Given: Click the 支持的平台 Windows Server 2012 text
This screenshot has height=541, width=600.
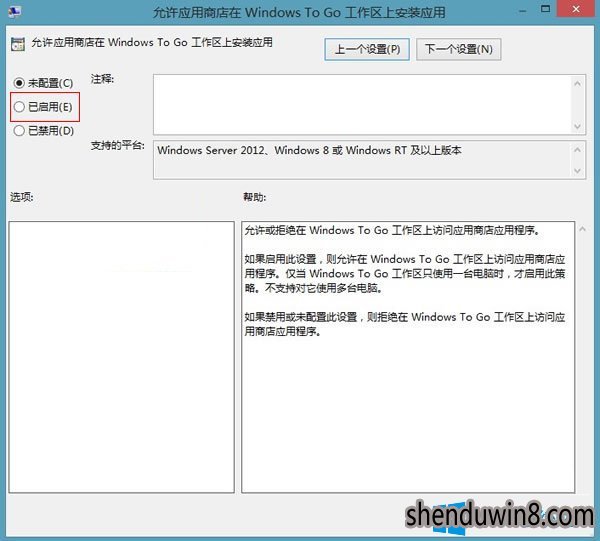Looking at the screenshot, I should 309,150.
